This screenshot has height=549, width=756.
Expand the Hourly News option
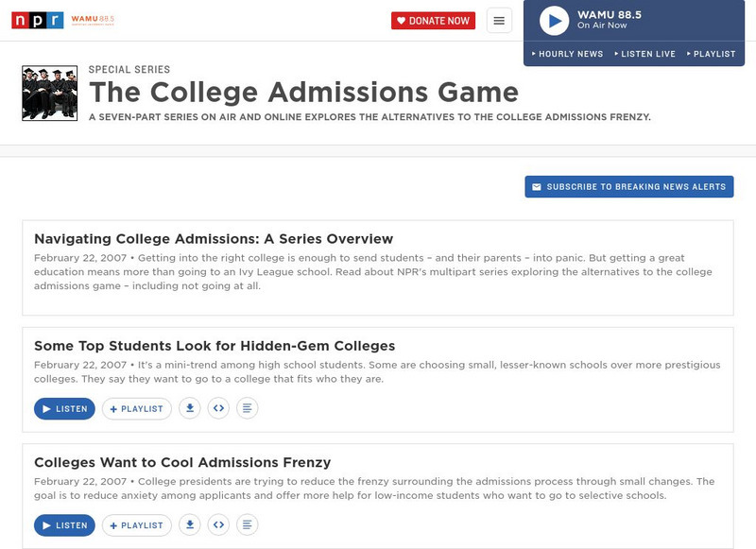[567, 54]
